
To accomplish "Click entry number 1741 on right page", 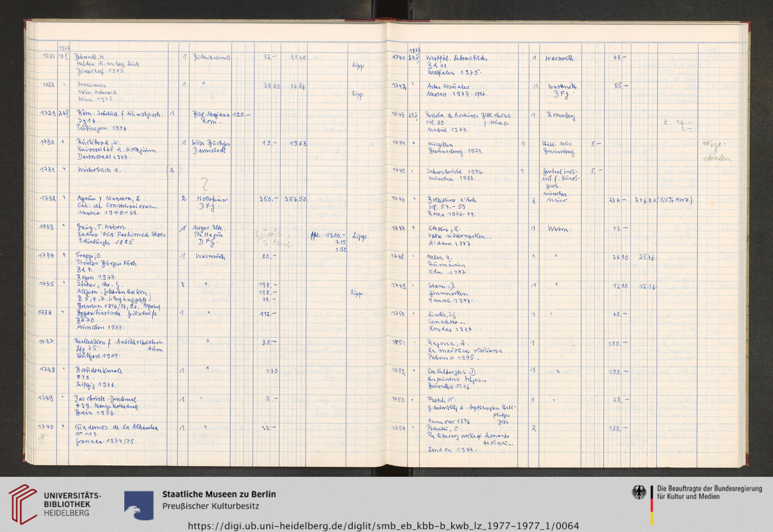I will [x=399, y=58].
